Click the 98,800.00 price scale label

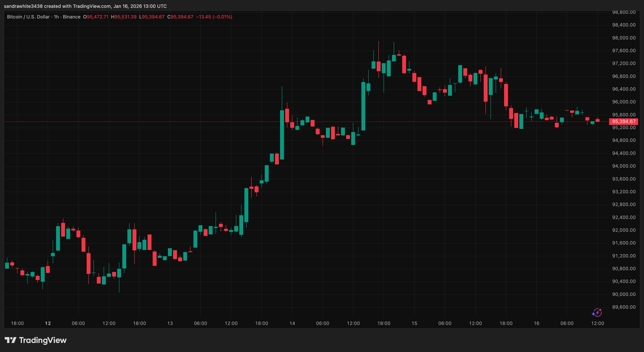[x=624, y=12]
